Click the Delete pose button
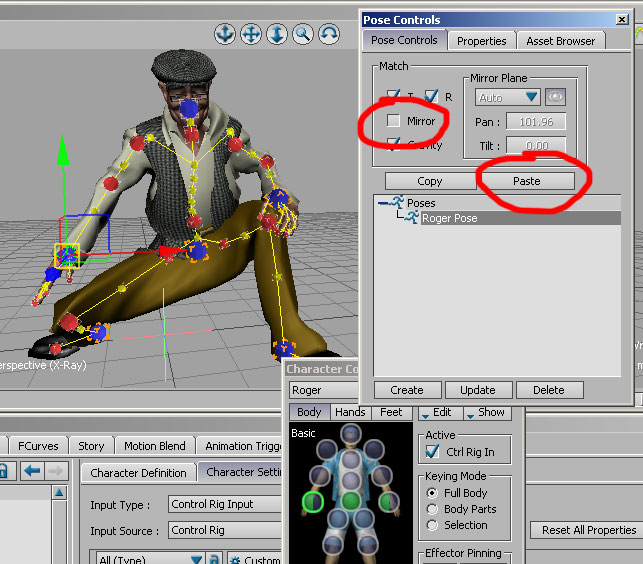 (x=549, y=390)
